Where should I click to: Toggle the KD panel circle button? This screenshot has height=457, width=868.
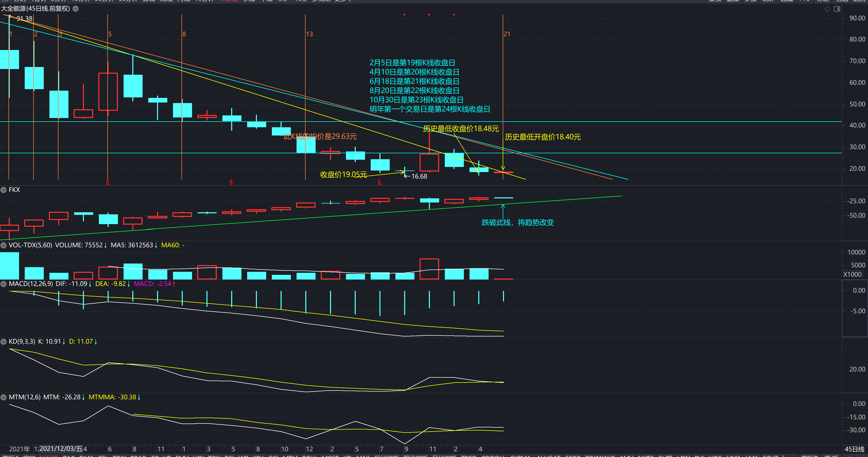tap(4, 342)
